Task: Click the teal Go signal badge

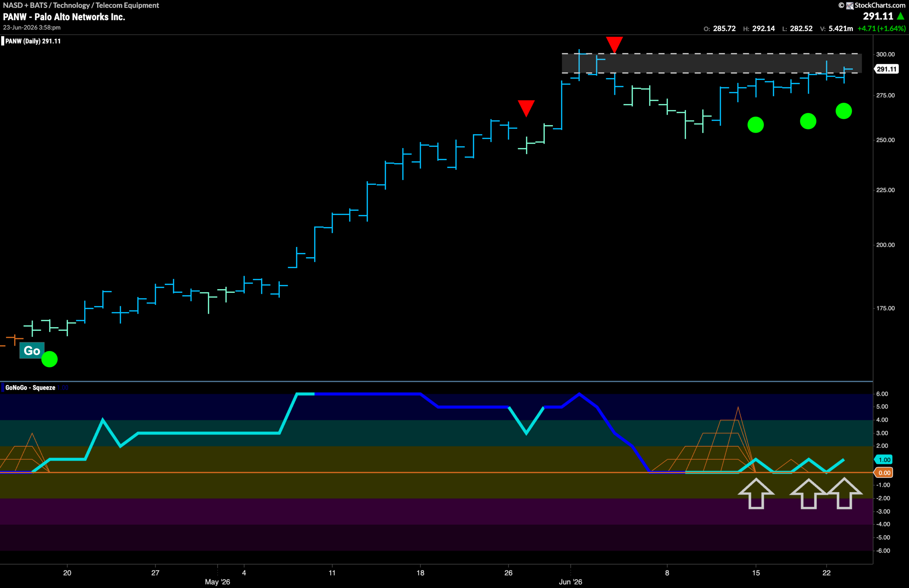Action: click(x=32, y=351)
